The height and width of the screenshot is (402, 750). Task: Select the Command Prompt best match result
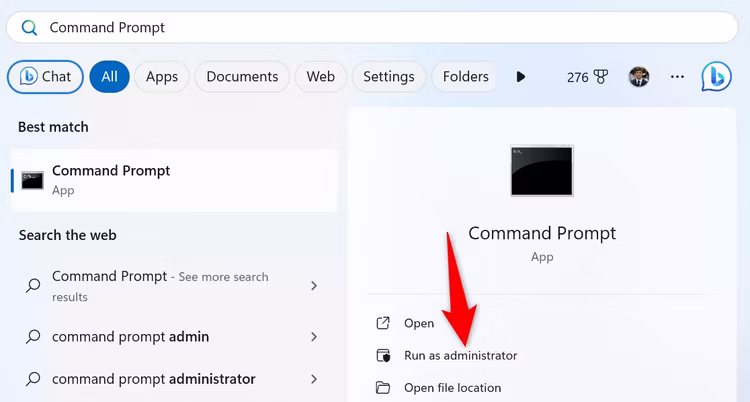click(174, 180)
